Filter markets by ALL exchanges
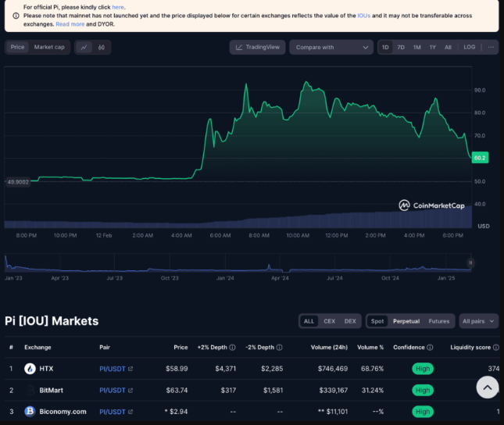The image size is (504, 425). (309, 321)
